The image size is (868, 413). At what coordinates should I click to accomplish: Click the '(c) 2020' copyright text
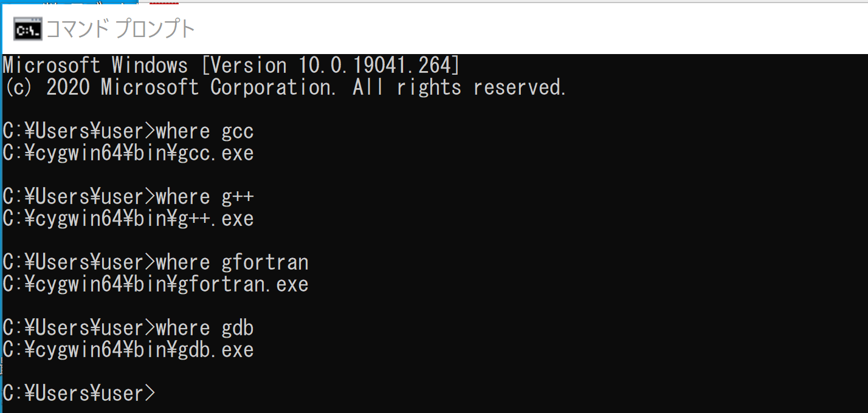pos(46,87)
